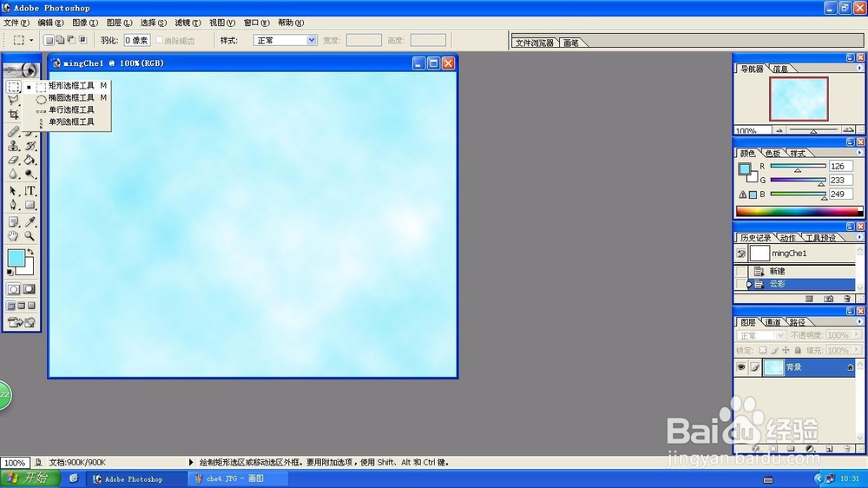
Task: Open the Layers panel flyout menu arrow
Action: tap(859, 321)
